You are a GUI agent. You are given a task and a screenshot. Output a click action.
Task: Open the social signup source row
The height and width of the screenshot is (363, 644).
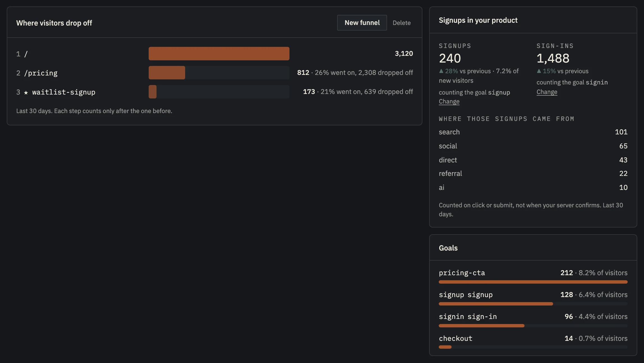[533, 146]
